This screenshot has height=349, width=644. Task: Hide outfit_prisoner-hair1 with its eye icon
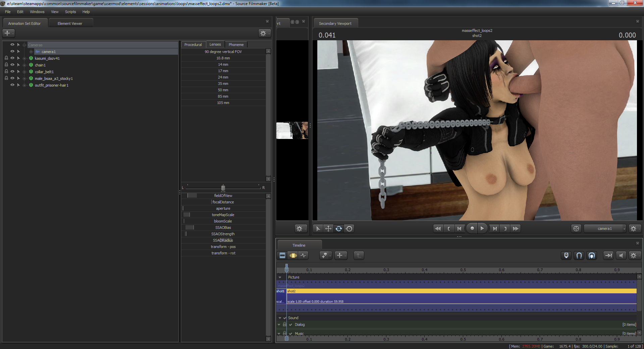[12, 85]
